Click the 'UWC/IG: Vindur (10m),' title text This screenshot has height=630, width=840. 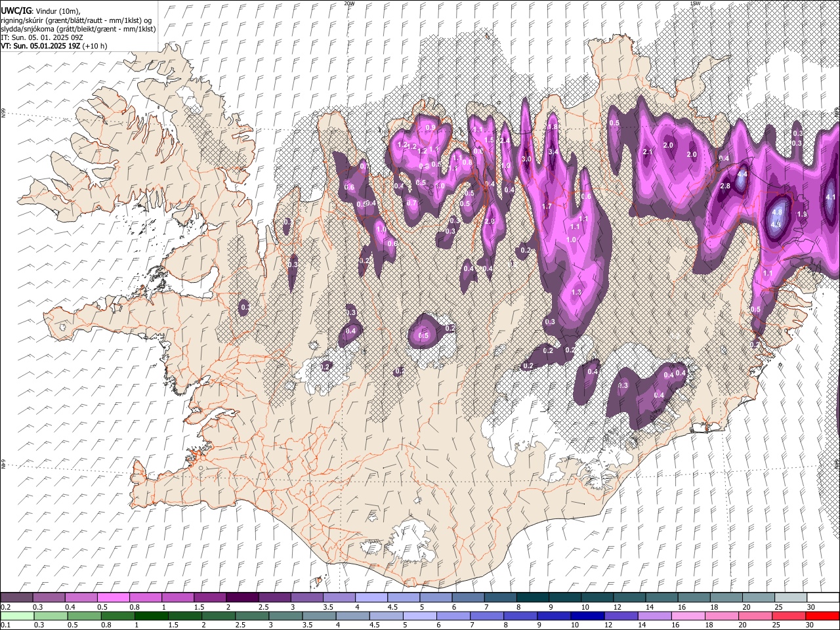pyautogui.click(x=41, y=10)
